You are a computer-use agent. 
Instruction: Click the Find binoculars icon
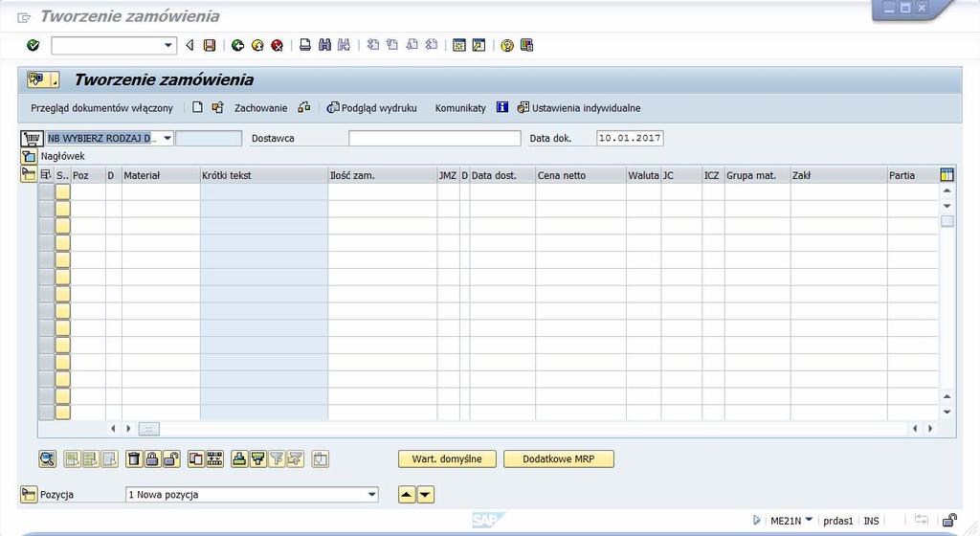click(324, 45)
